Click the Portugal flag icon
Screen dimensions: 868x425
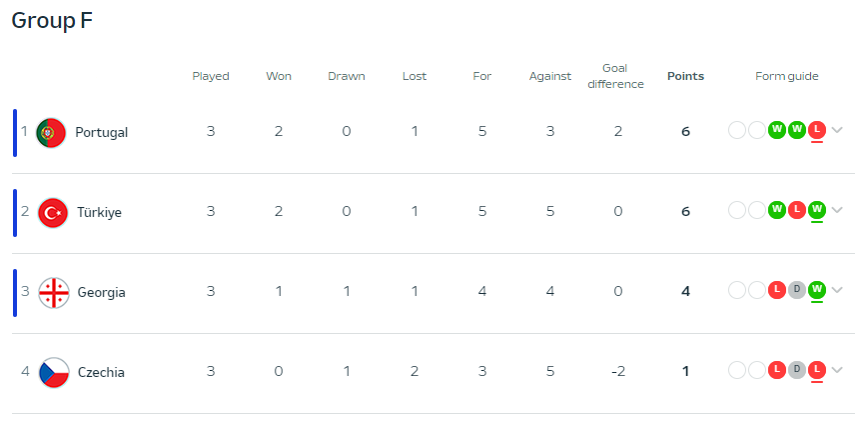[x=51, y=132]
